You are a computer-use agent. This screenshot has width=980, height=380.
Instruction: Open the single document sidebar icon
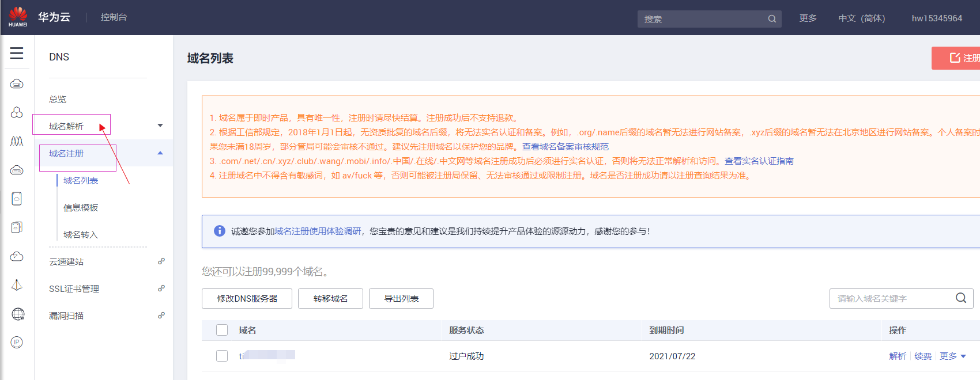point(17,199)
